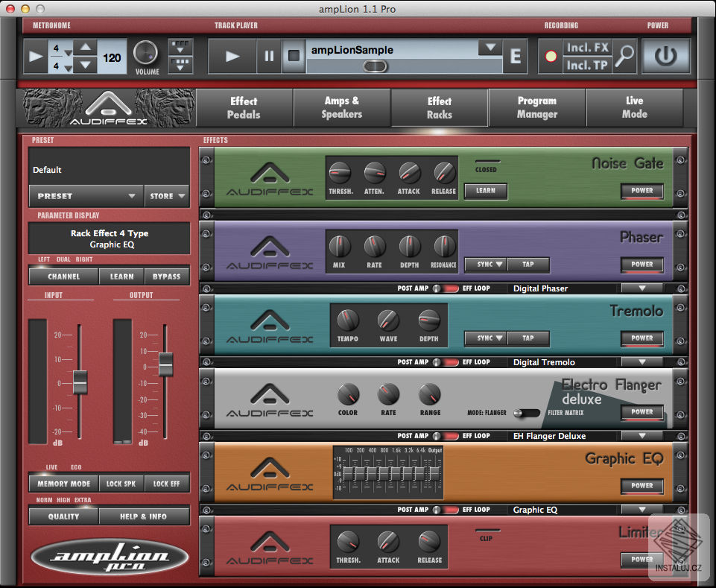Click the ampLion pro logo badge
This screenshot has width=716, height=588.
click(x=110, y=557)
